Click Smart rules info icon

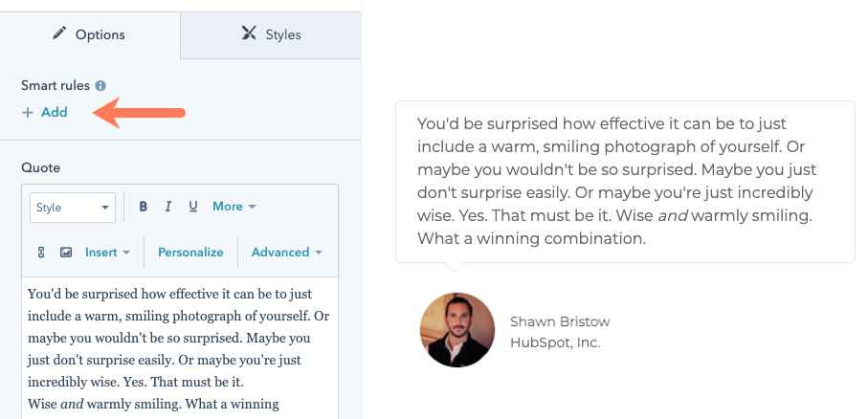coord(100,86)
